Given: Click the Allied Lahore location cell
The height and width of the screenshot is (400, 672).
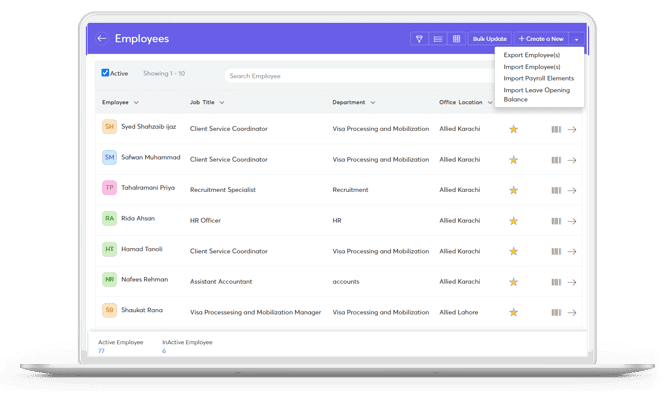Looking at the screenshot, I should click(x=459, y=313).
